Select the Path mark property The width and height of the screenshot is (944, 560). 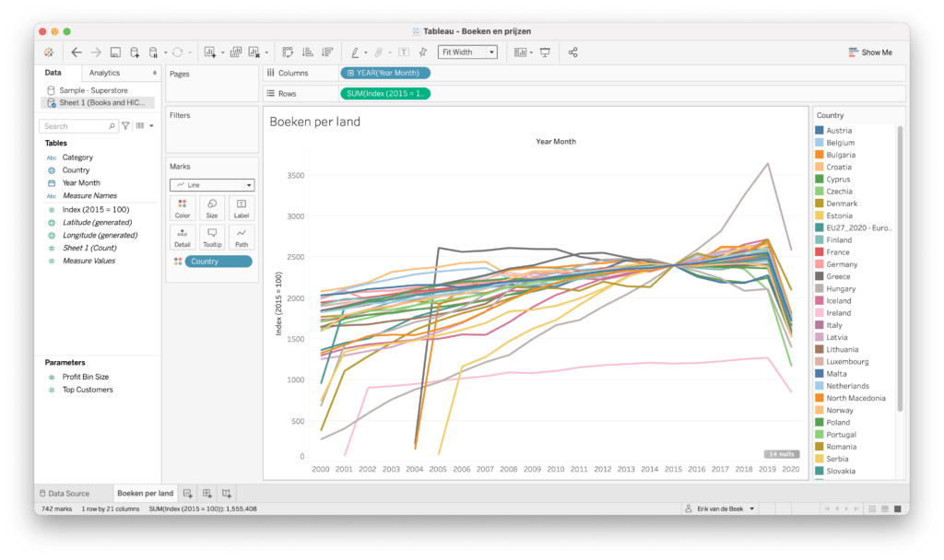click(241, 238)
